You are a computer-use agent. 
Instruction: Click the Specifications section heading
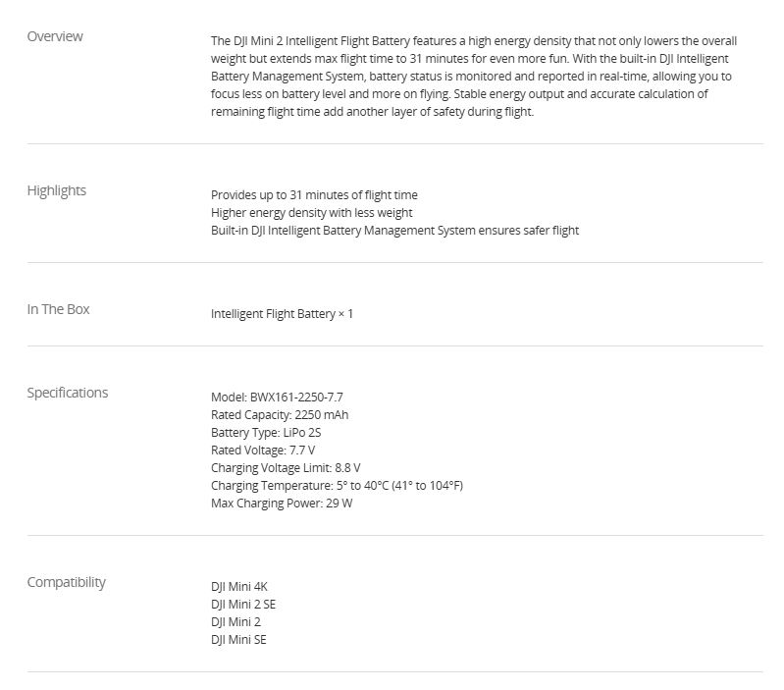[67, 393]
